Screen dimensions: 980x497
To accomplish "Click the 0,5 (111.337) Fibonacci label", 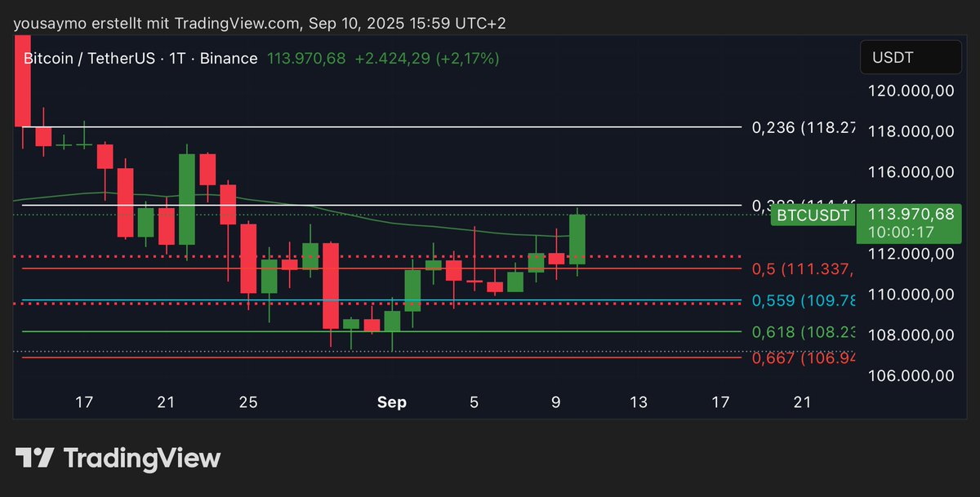I will (803, 268).
